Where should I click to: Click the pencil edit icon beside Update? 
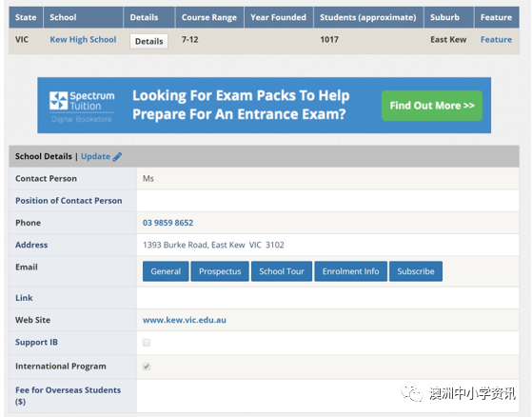pyautogui.click(x=117, y=157)
